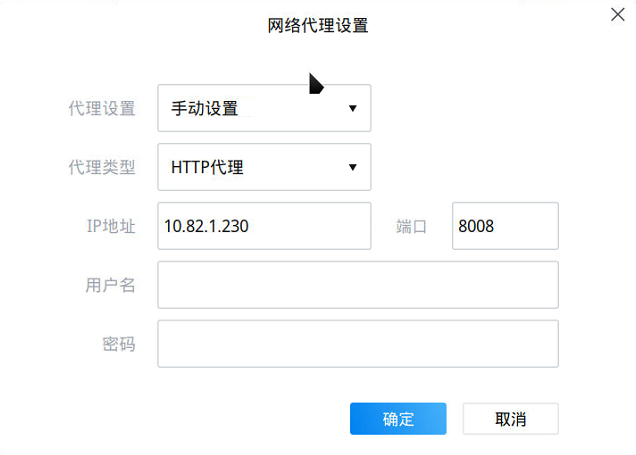Click the 代理类型 label
Screen dimensions: 636x455
tap(101, 167)
